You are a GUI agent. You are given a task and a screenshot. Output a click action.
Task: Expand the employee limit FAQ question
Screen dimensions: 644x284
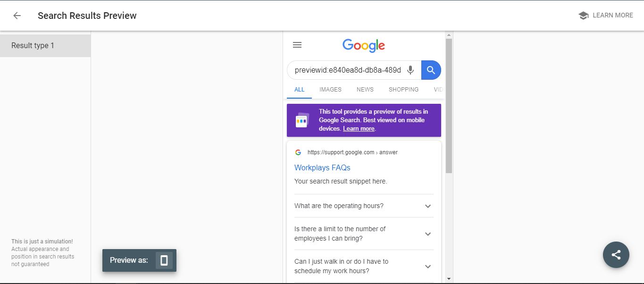pyautogui.click(x=427, y=234)
